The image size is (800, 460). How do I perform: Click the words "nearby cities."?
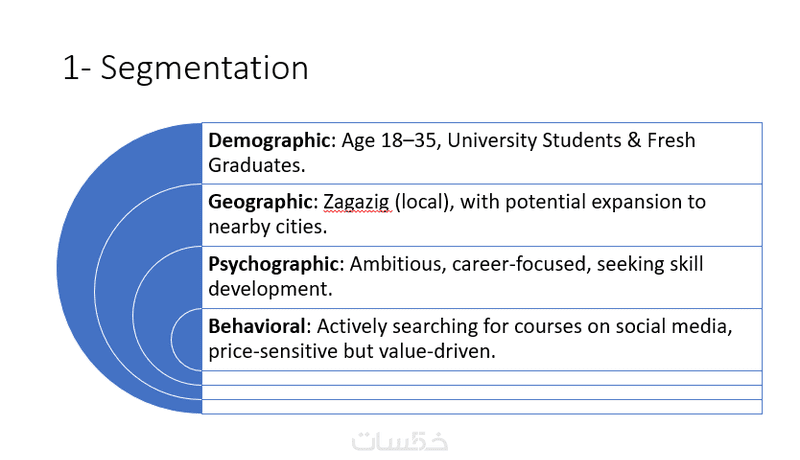tap(265, 226)
